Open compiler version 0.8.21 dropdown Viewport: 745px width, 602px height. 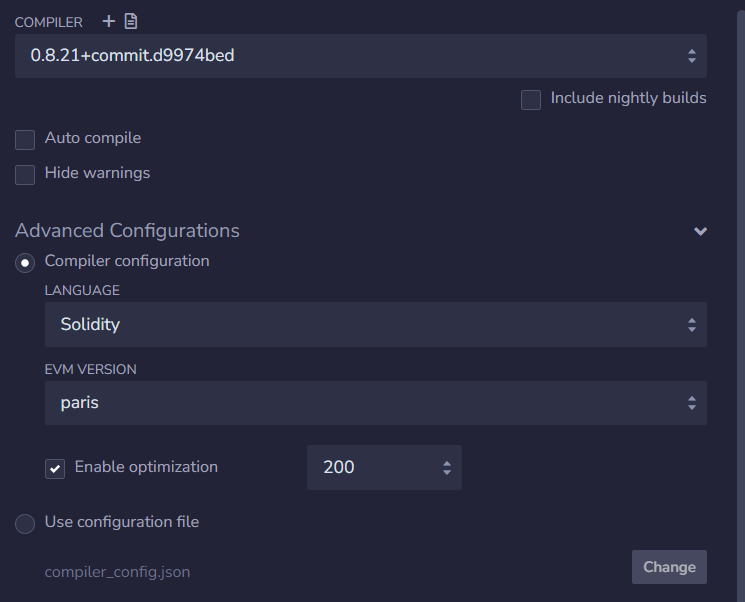pyautogui.click(x=361, y=56)
